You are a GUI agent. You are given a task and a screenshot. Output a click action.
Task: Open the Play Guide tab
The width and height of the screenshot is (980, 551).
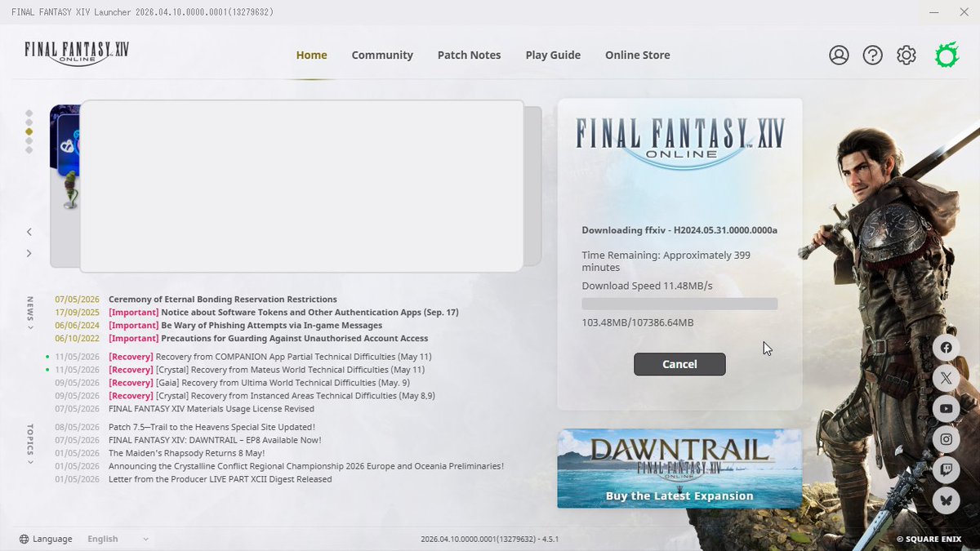553,55
